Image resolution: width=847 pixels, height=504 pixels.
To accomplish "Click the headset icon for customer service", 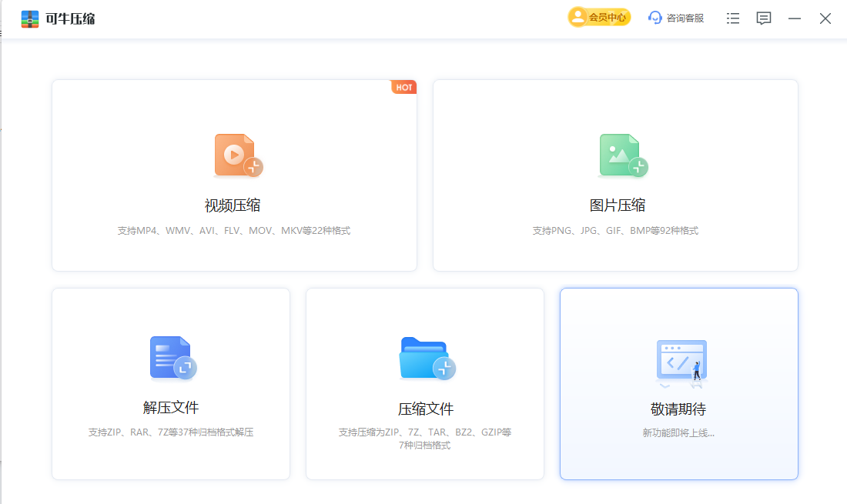I will point(655,18).
